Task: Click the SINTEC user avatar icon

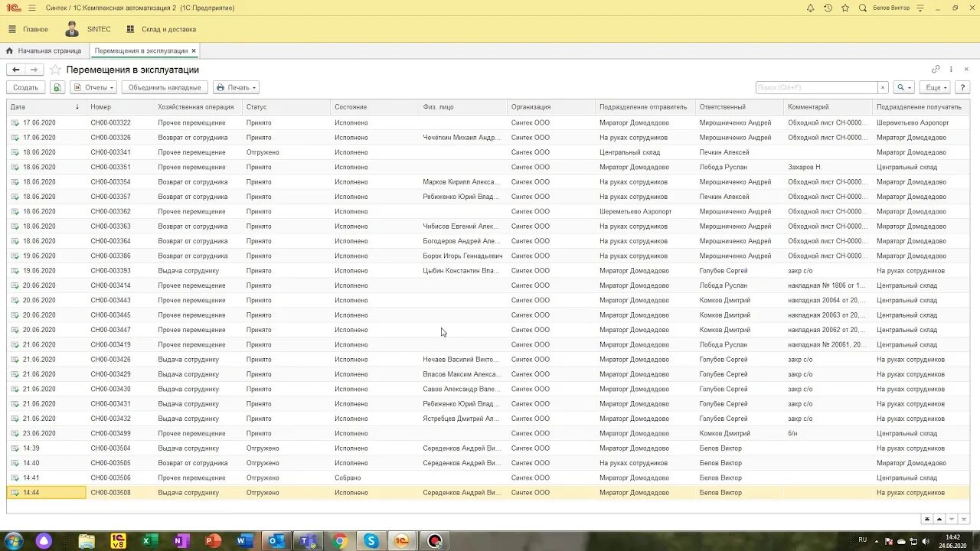Action: [x=72, y=29]
